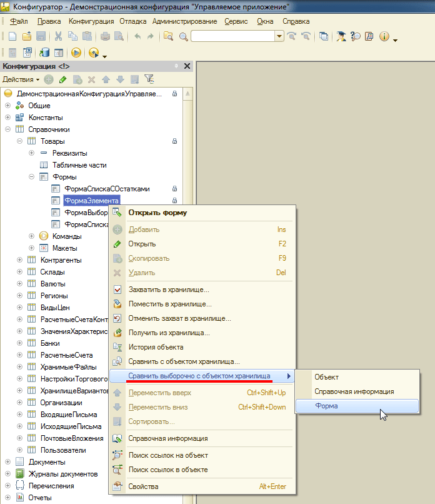Click the Move up arrow in the panel toolbar
The height and width of the screenshot is (504, 435).
[x=106, y=79]
